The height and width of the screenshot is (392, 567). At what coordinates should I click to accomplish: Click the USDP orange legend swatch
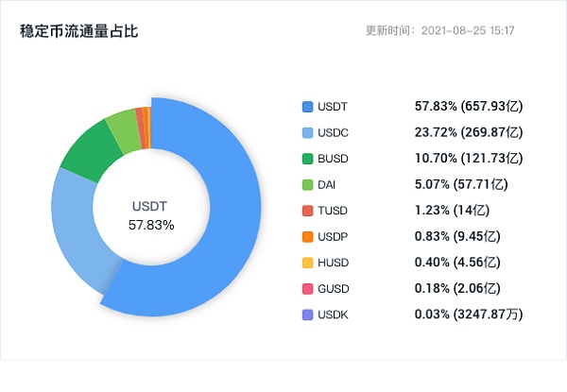[x=307, y=236]
